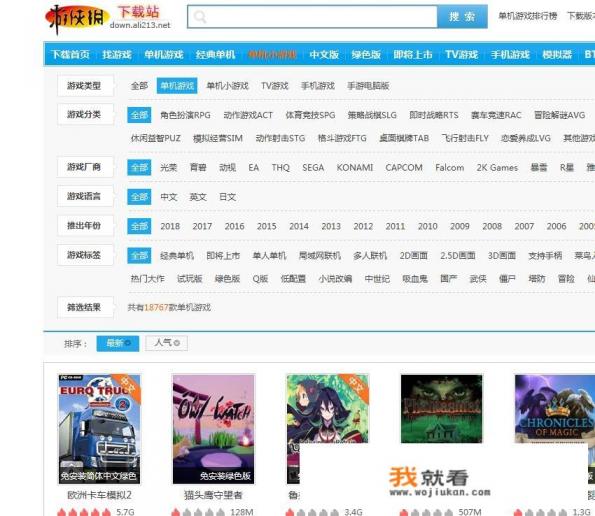Open the 找游戏 nav item

[117, 55]
